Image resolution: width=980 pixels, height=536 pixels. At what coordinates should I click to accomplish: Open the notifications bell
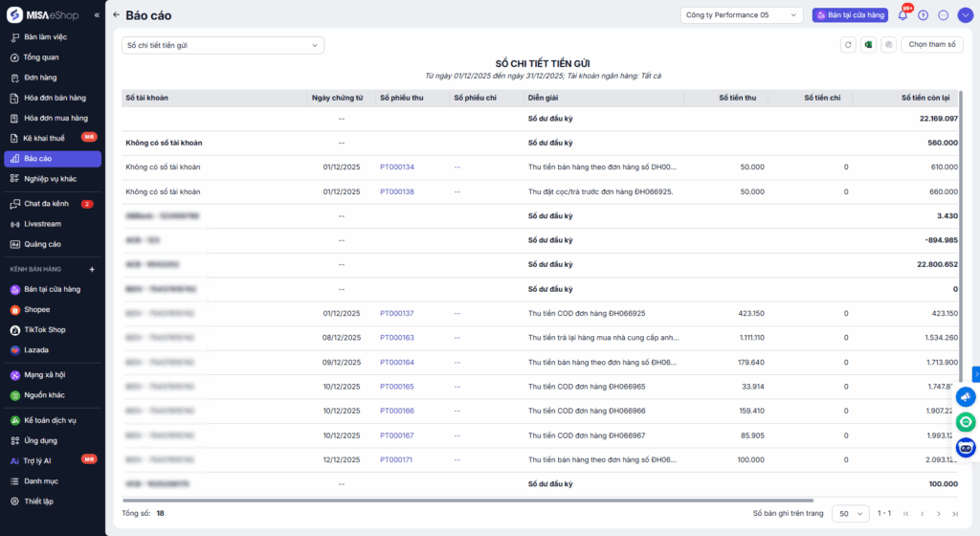click(x=902, y=15)
